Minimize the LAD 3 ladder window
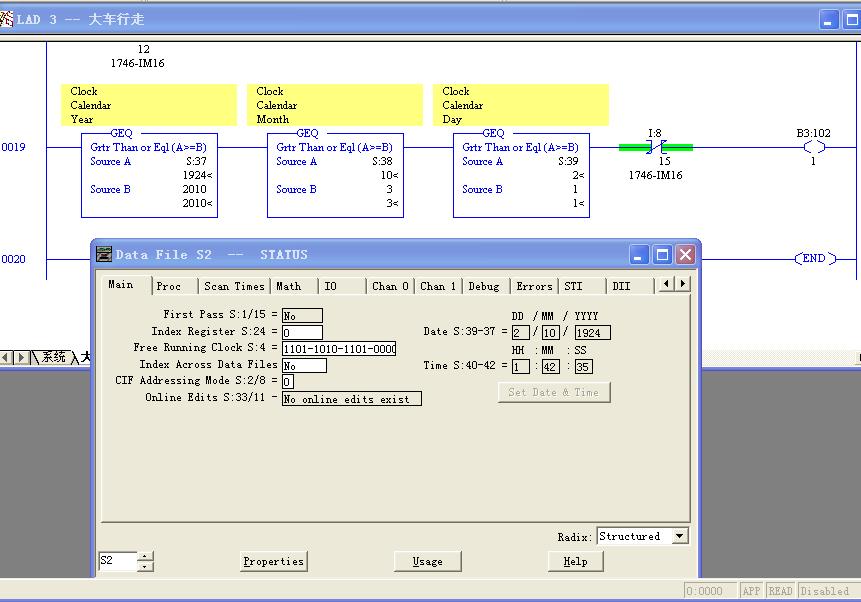861x602 pixels. (x=829, y=20)
